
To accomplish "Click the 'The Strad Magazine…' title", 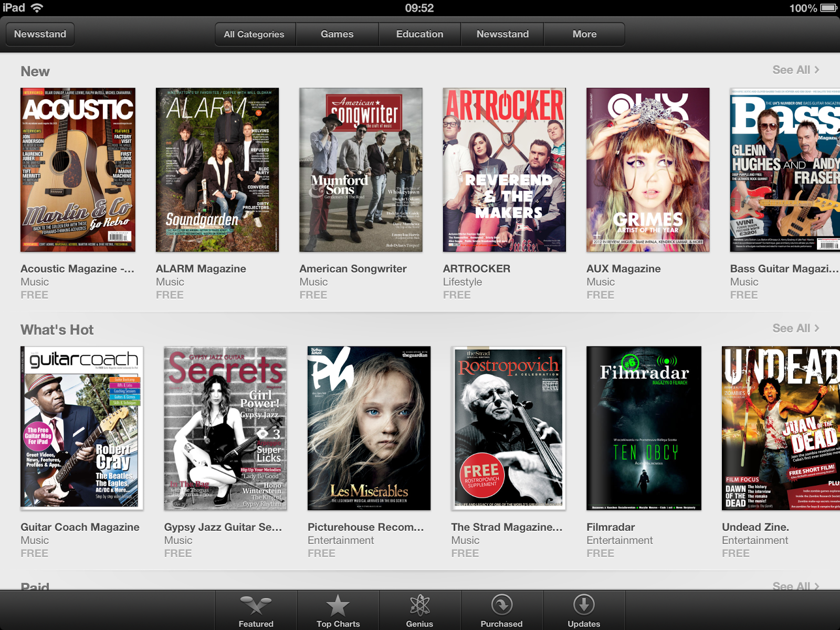I will coord(507,527).
